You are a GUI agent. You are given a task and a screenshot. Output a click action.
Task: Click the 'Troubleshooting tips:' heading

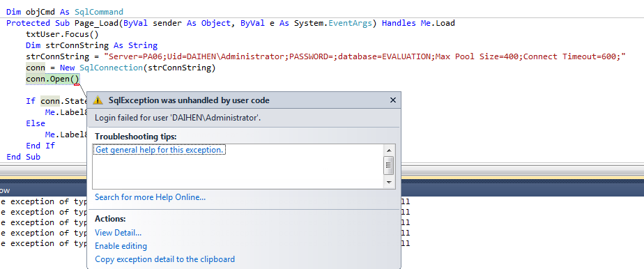point(135,137)
